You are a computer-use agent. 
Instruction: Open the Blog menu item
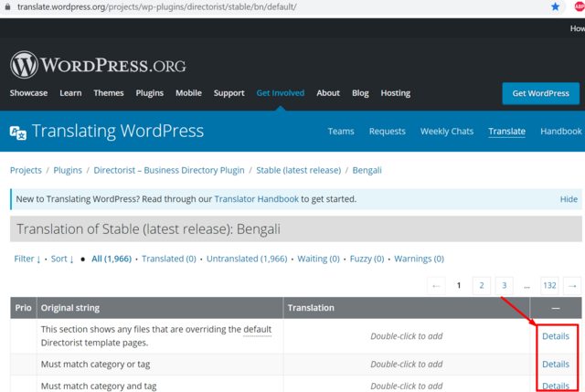pos(360,93)
